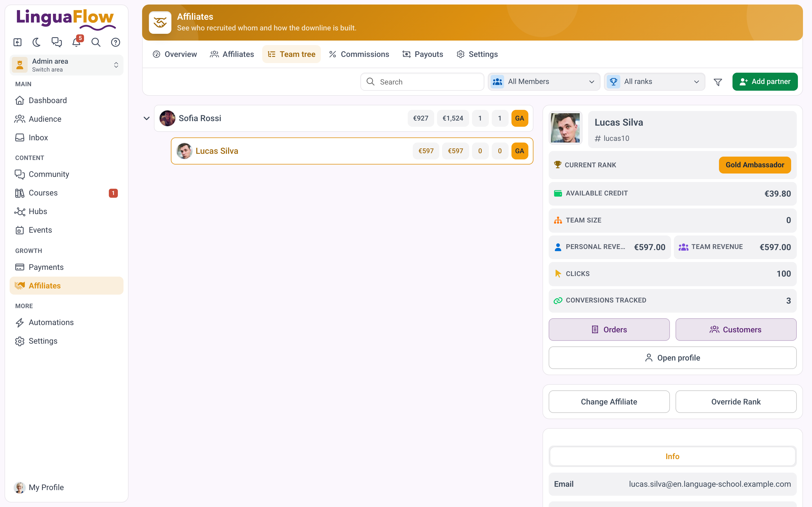Focus the Search input field

pyautogui.click(x=422, y=82)
